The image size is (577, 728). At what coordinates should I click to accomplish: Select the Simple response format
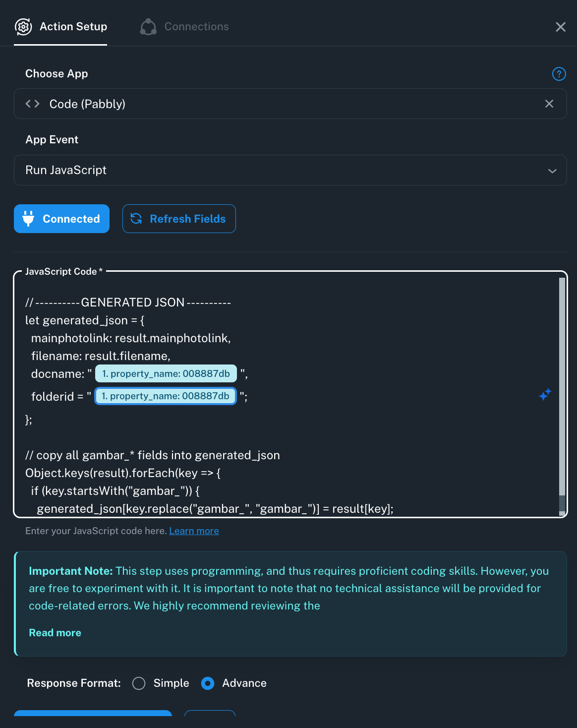tap(139, 683)
